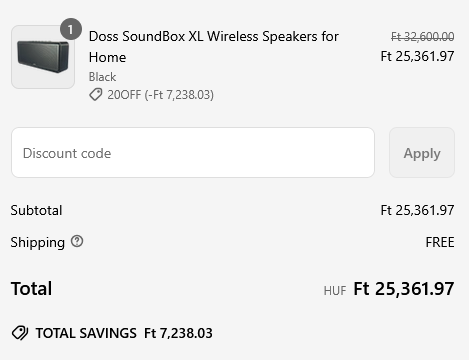Click the Subtotal amount value
This screenshot has height=360, width=469.
pos(417,210)
